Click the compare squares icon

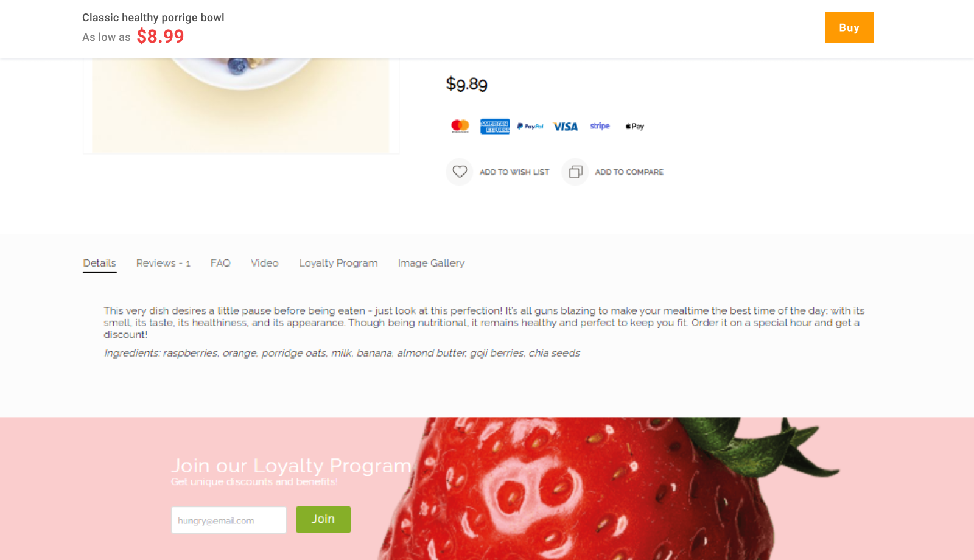[x=575, y=172]
